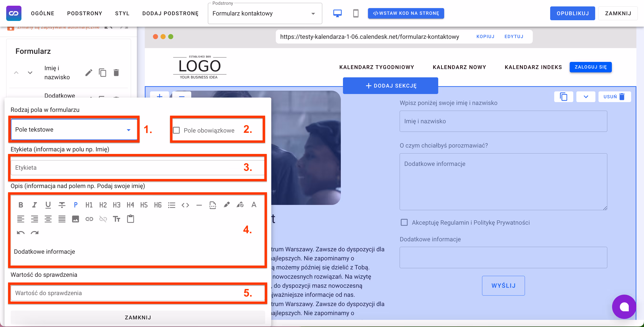644x327 pixels.
Task: Switch to desktop preview mode
Action: tap(337, 13)
